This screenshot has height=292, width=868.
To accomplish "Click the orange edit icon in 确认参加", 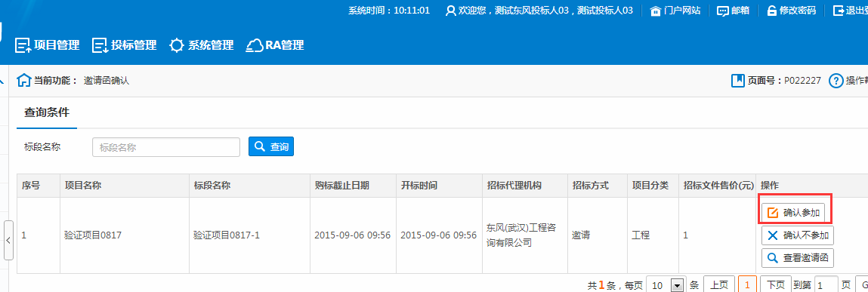I will 774,213.
